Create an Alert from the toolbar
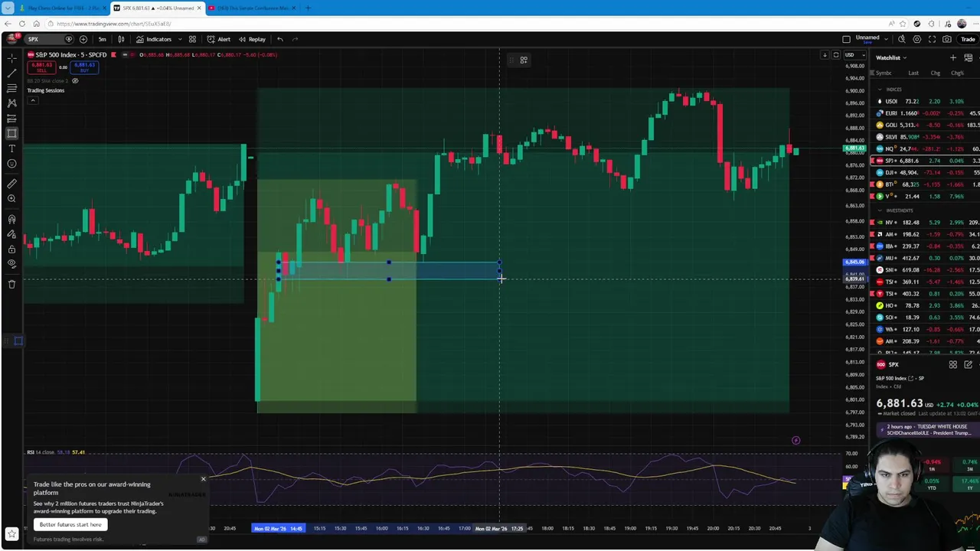 coord(218,39)
